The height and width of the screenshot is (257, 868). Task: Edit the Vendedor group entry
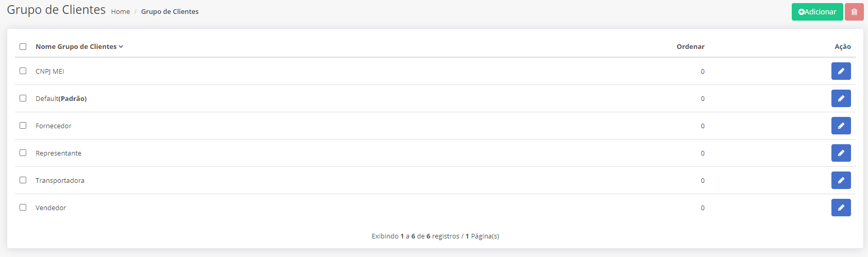tap(841, 208)
